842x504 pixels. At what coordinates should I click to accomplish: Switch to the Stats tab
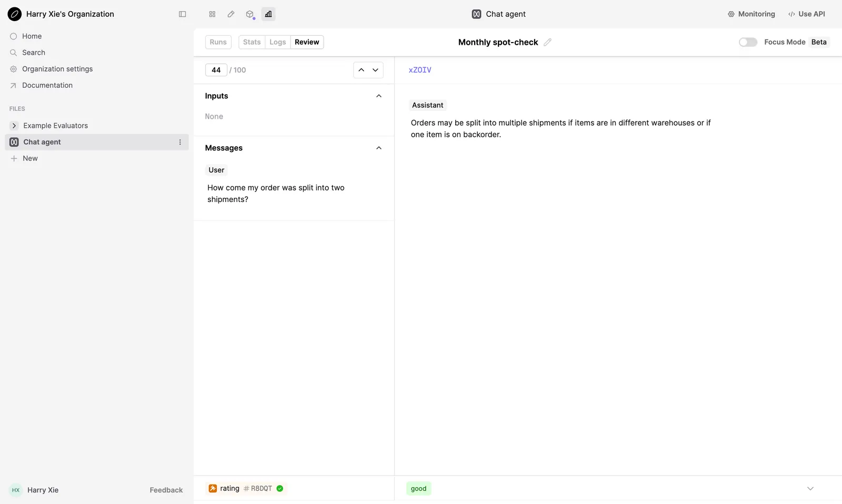(252, 42)
